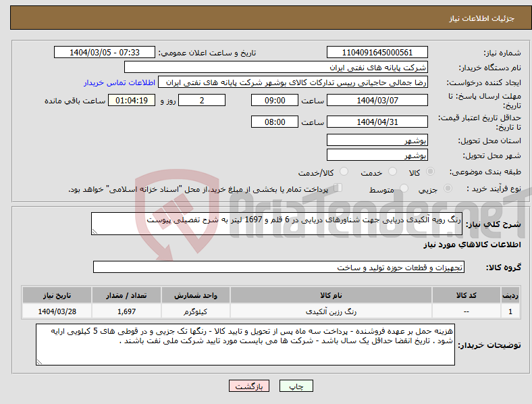Click the نام کالا column header

point(331,295)
